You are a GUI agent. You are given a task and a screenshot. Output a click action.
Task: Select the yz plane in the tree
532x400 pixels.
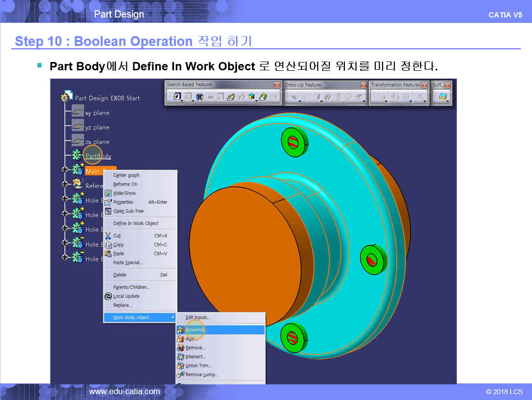pyautogui.click(x=97, y=127)
